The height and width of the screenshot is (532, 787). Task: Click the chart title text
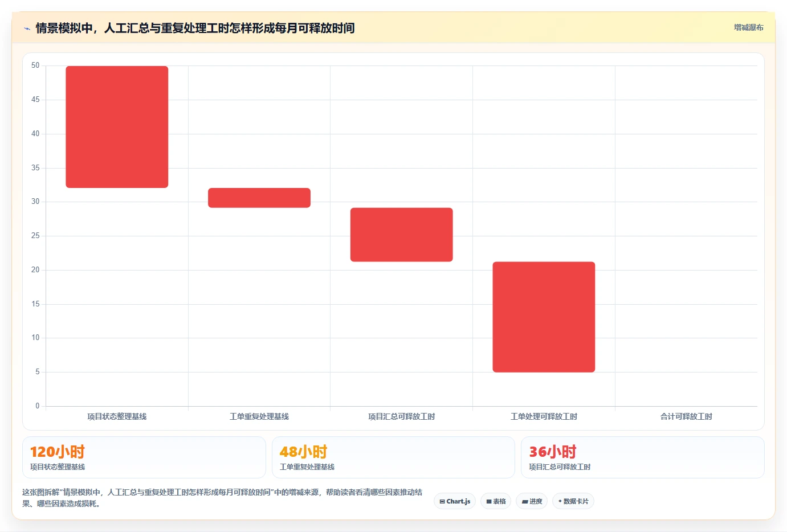[x=195, y=28]
